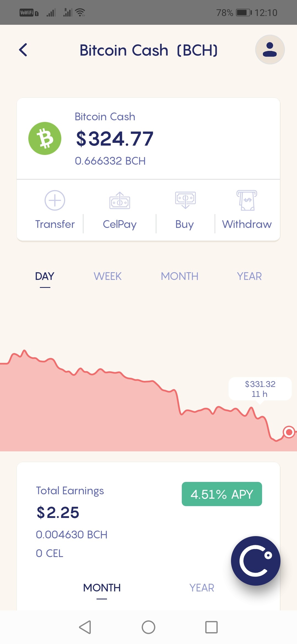Tap the Withdraw label
The image size is (297, 644).
pos(247,224)
